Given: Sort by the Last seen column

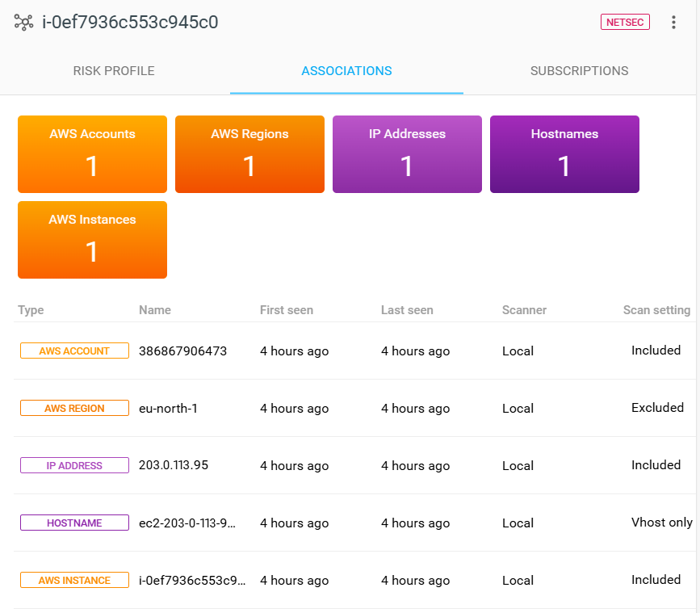Looking at the screenshot, I should pos(407,310).
